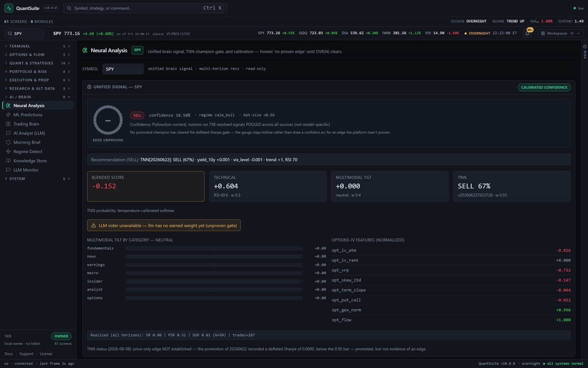This screenshot has width=588, height=368.
Task: Click the LLM Monitor icon
Action: (x=8, y=170)
